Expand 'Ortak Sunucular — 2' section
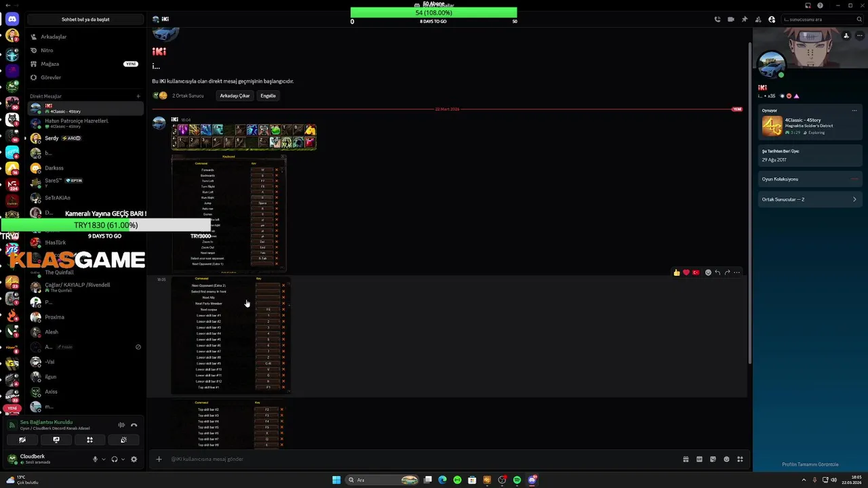 pyautogui.click(x=810, y=199)
